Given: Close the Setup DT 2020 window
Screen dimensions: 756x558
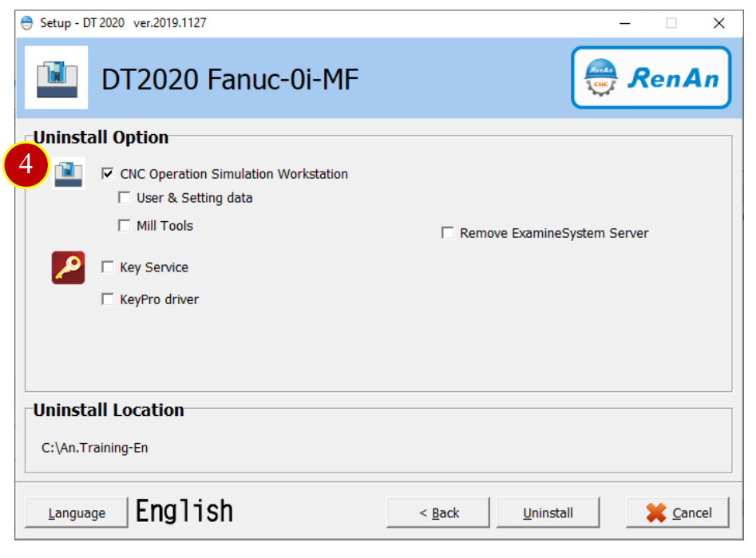Looking at the screenshot, I should (718, 23).
